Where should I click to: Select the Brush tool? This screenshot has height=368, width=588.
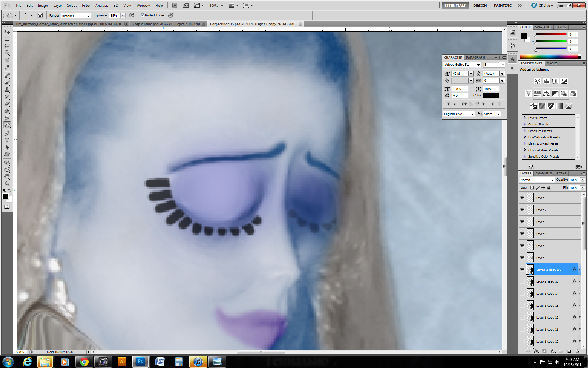[x=7, y=82]
